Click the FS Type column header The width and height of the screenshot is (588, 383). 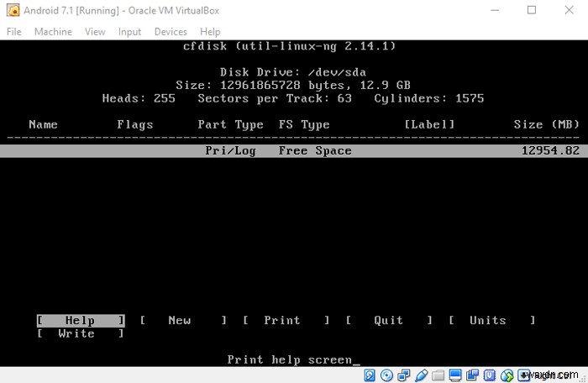tap(304, 124)
